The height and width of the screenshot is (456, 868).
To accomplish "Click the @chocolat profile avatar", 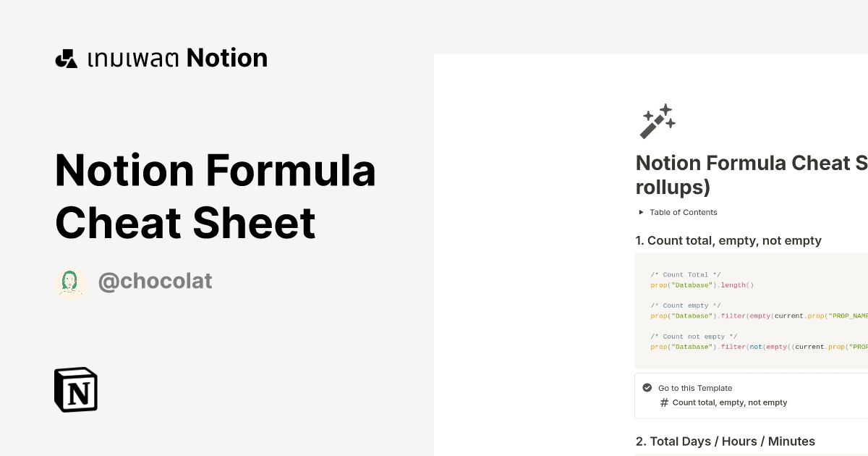I will [70, 281].
